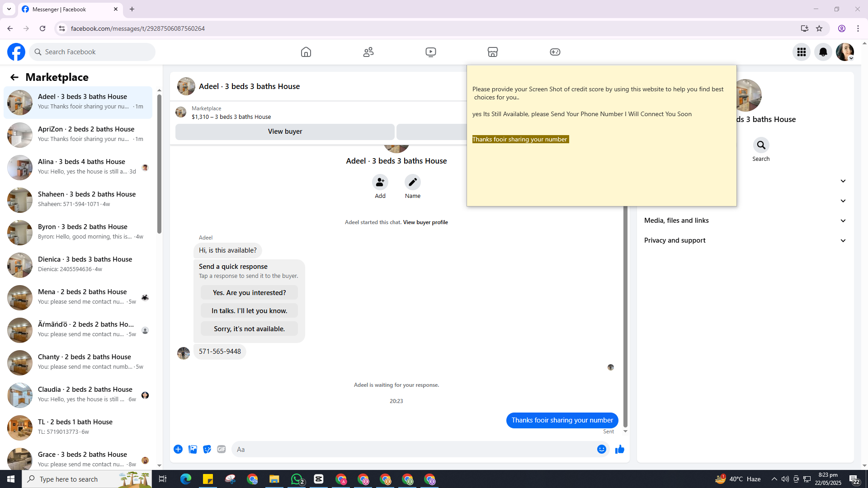Click the Search magnifier in chat info panel
Screen dimensions: 868x488
[761, 145]
